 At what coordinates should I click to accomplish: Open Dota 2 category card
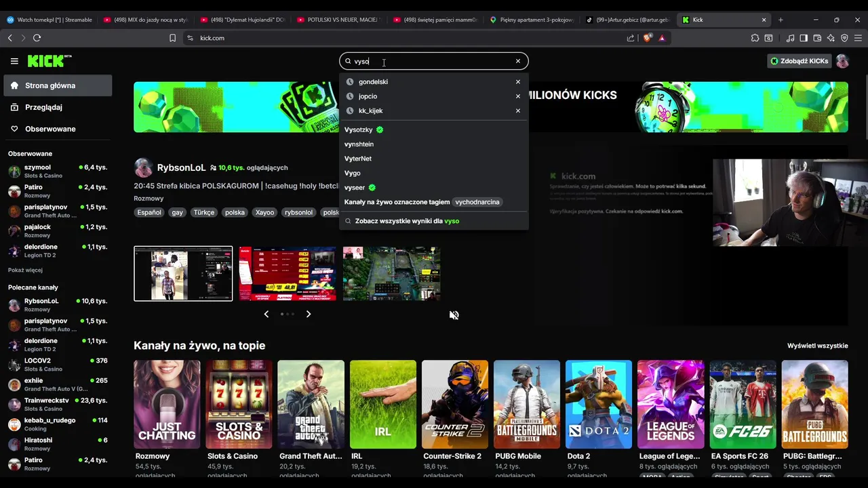(599, 404)
